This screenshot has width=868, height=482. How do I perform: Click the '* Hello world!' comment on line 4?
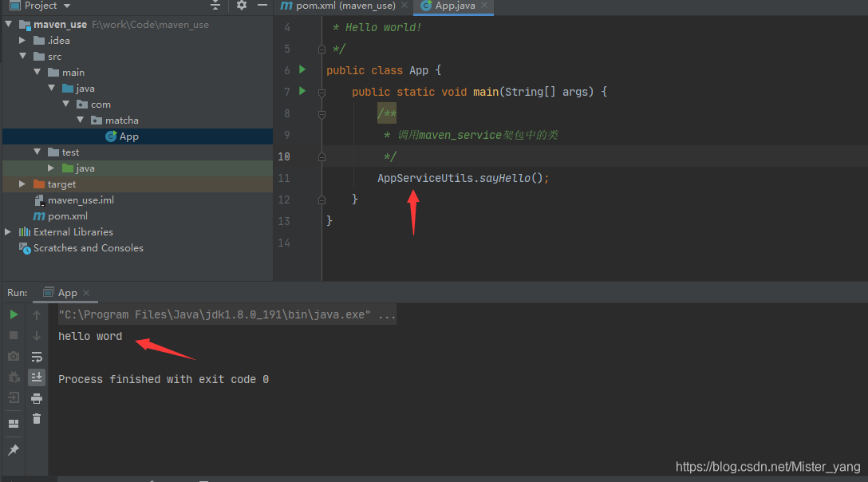(377, 27)
